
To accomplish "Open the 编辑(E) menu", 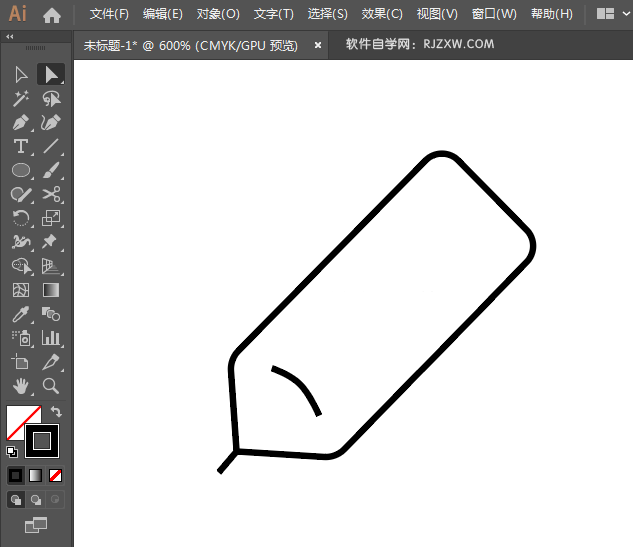I will 163,14.
